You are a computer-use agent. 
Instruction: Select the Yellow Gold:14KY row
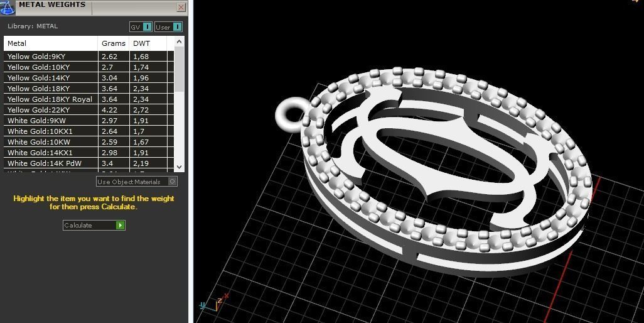[x=89, y=78]
